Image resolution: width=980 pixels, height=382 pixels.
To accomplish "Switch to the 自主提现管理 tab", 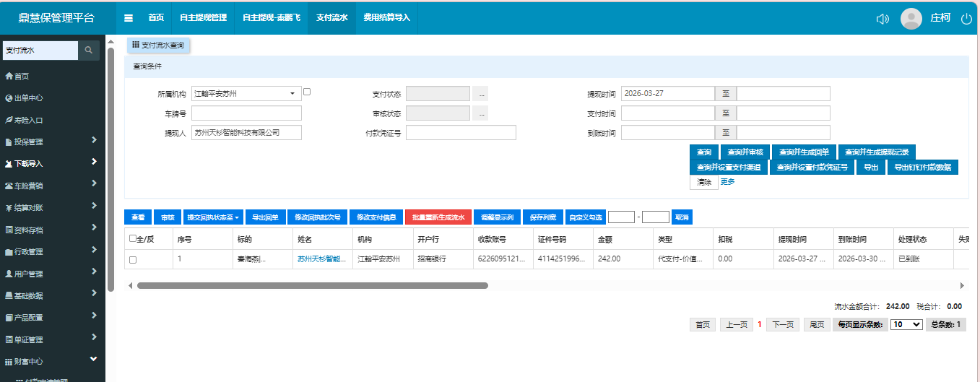I will point(203,17).
